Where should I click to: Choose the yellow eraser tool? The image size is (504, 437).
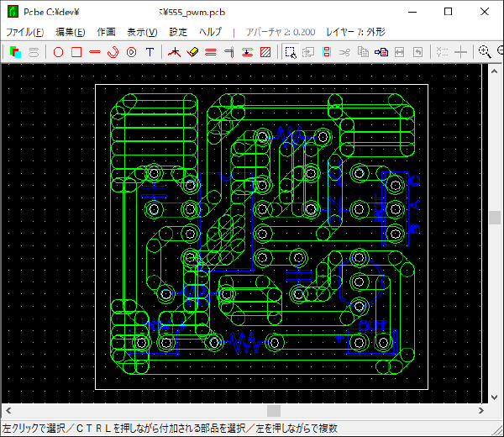coord(192,52)
